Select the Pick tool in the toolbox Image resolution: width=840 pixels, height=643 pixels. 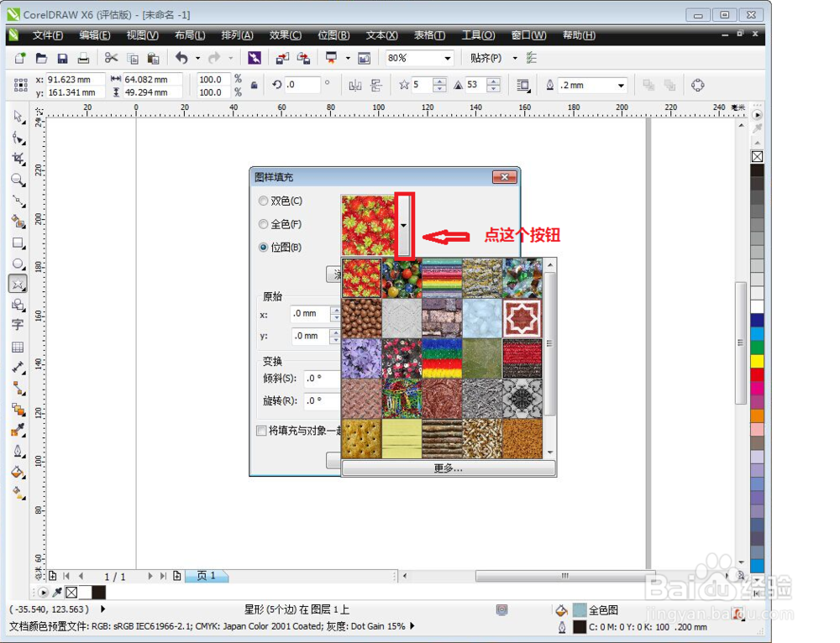(x=18, y=116)
